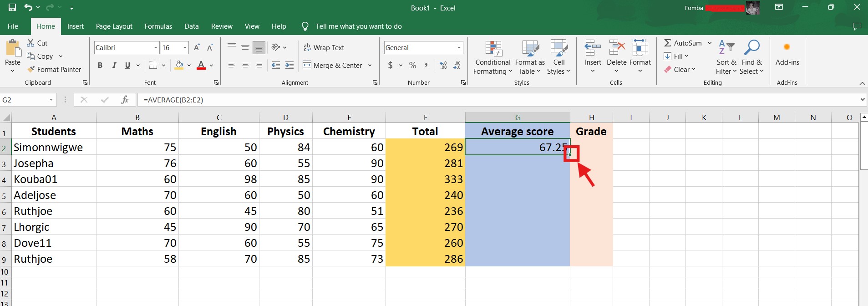868x306 pixels.
Task: Open the Page Layout tab
Action: coord(114,26)
